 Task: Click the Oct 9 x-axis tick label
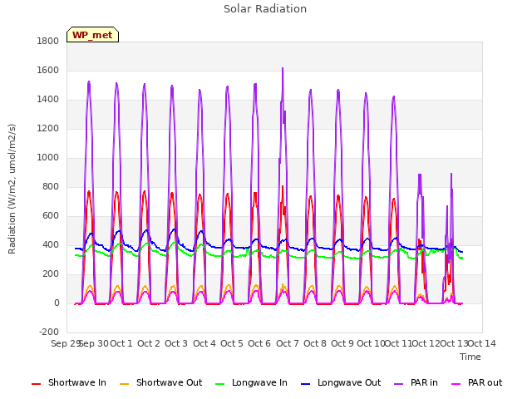[x=342, y=343]
